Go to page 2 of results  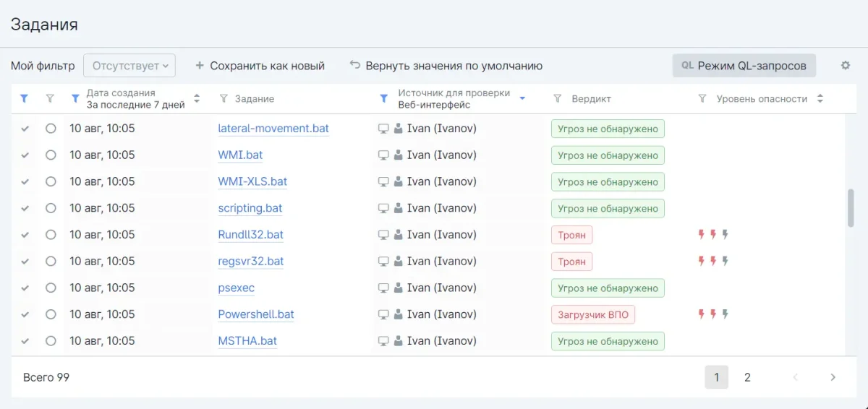(x=747, y=377)
